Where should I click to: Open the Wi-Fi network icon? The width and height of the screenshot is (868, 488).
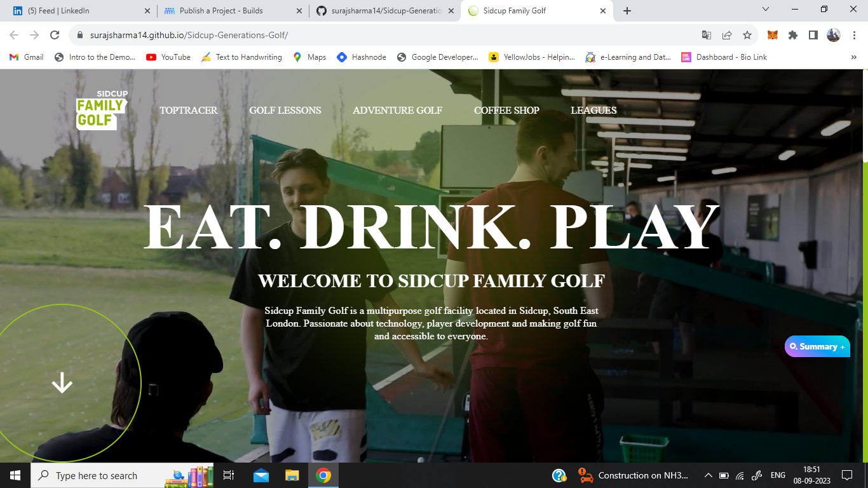pyautogui.click(x=740, y=475)
